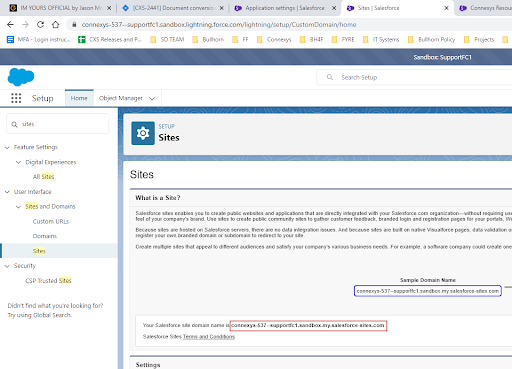Close the Sites | Salesforce tab
Viewport: 512px width, 369px height.
pyautogui.click(x=447, y=8)
